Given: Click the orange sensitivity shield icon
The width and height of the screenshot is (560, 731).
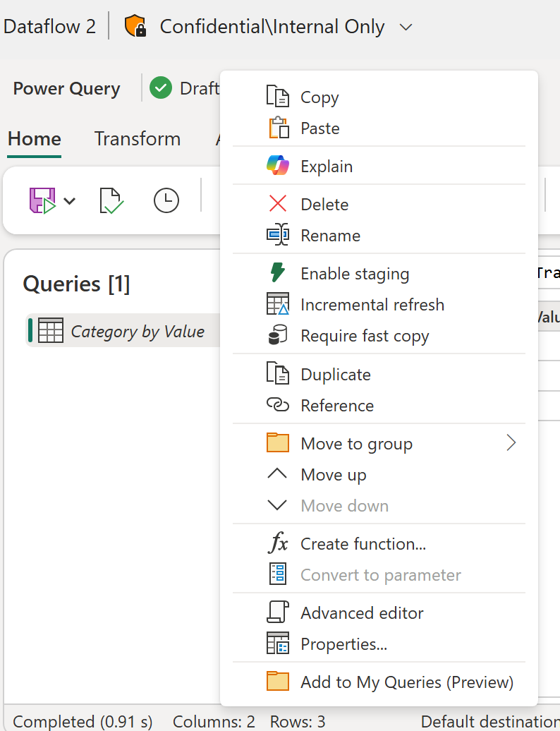Looking at the screenshot, I should click(x=135, y=25).
